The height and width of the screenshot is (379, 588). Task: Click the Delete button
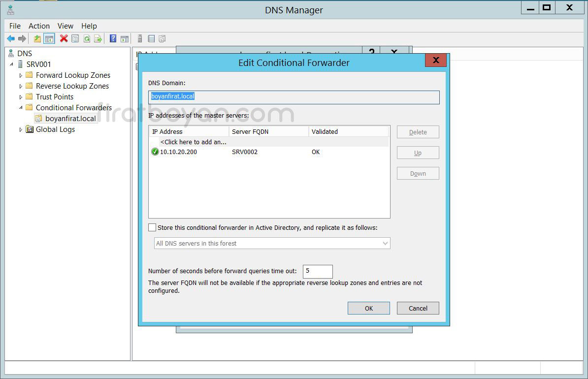click(x=418, y=132)
